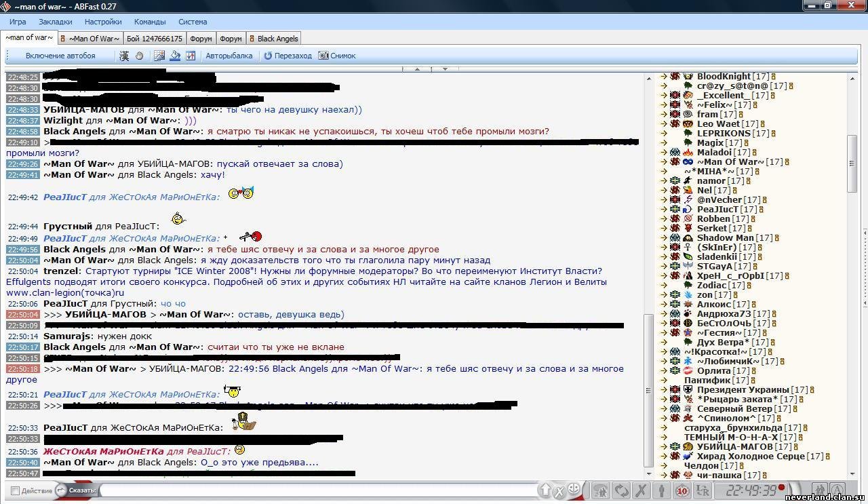This screenshot has width=868, height=504.
Task: Open the Закладки menu
Action: pos(55,22)
